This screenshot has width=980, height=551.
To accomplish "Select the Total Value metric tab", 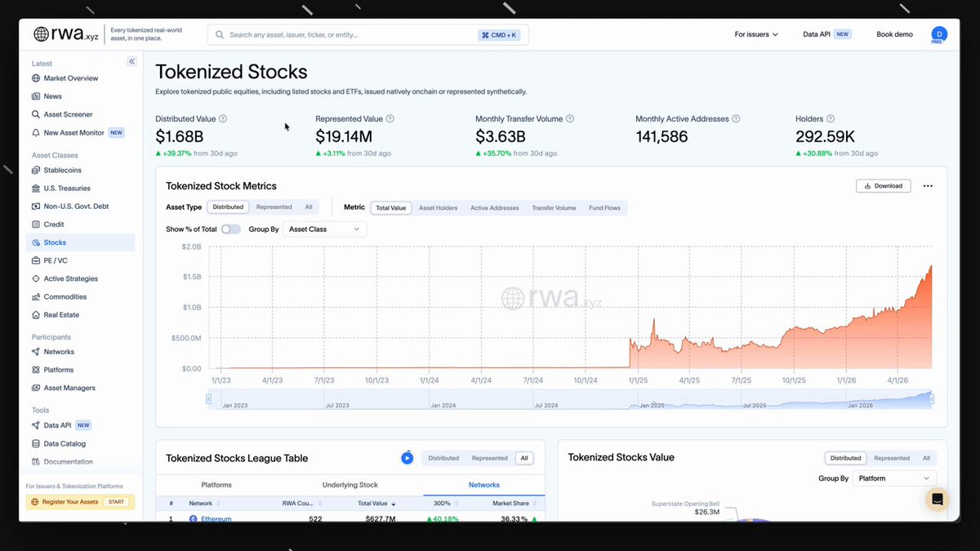I will 391,208.
